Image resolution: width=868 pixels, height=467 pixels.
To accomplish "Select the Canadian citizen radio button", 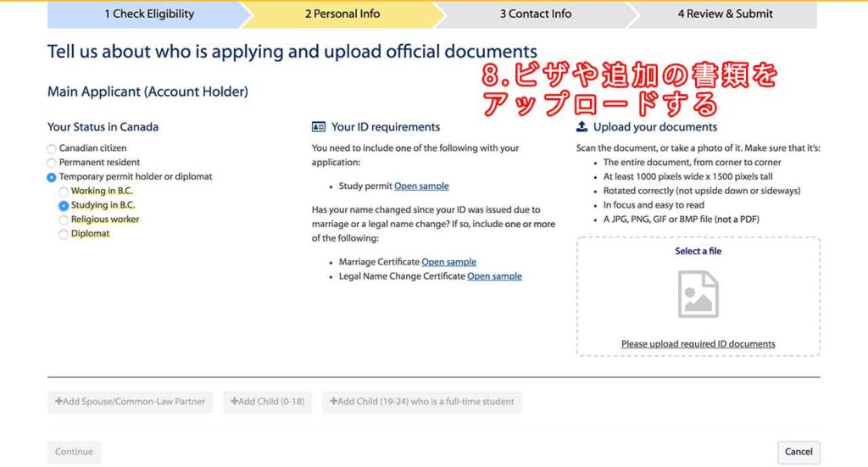I will point(52,149).
